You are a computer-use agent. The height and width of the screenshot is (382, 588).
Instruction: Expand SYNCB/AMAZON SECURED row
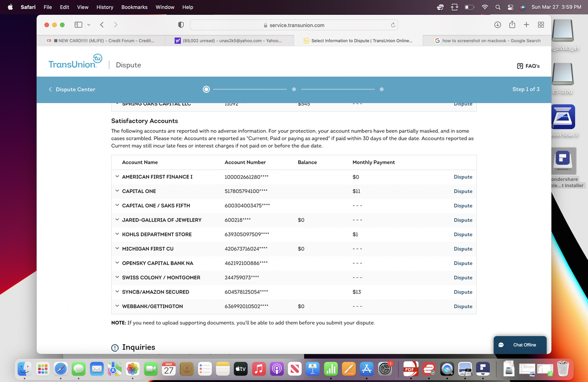pyautogui.click(x=117, y=292)
